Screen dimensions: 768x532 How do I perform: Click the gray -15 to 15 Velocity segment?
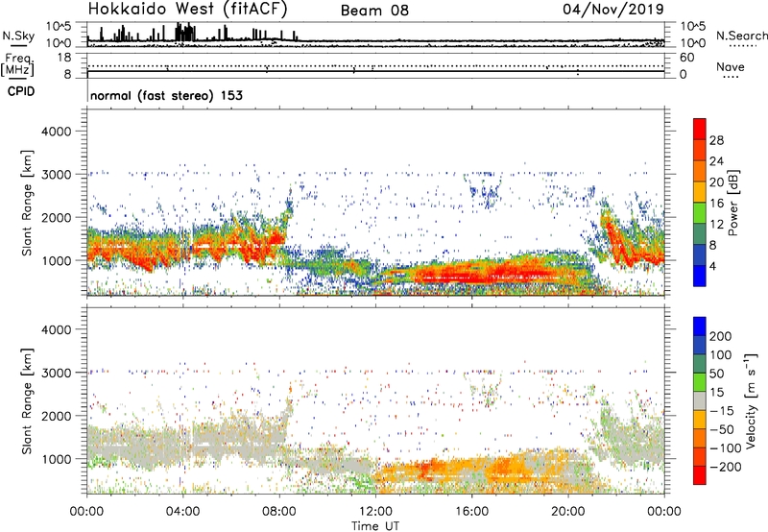700,401
